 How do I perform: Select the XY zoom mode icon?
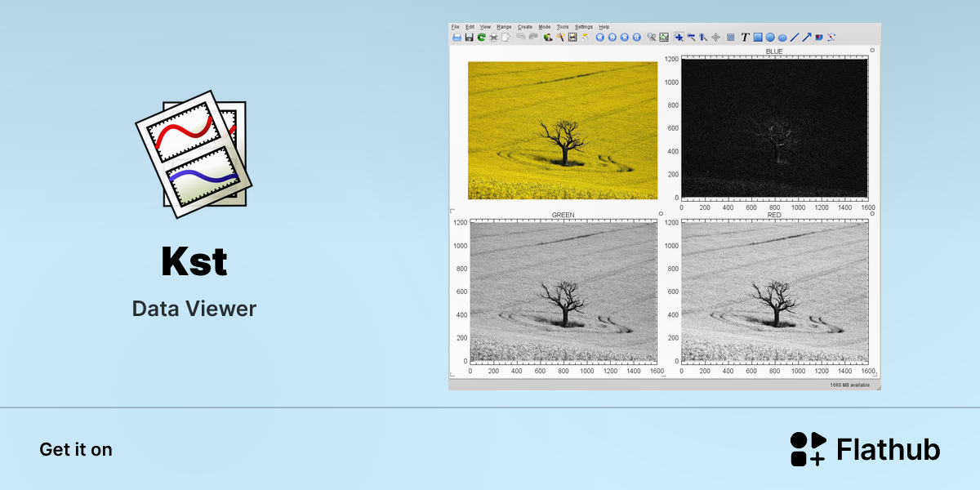coord(679,38)
